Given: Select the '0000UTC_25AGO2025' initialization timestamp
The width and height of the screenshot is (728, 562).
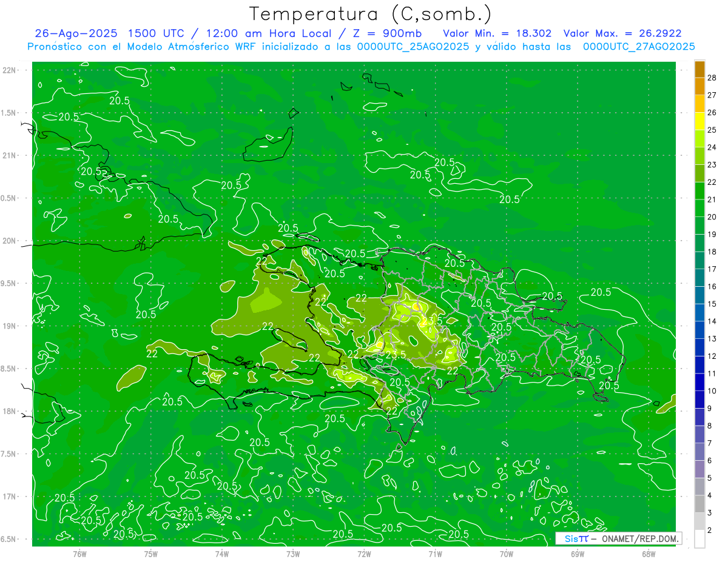Looking at the screenshot, I should point(414,47).
